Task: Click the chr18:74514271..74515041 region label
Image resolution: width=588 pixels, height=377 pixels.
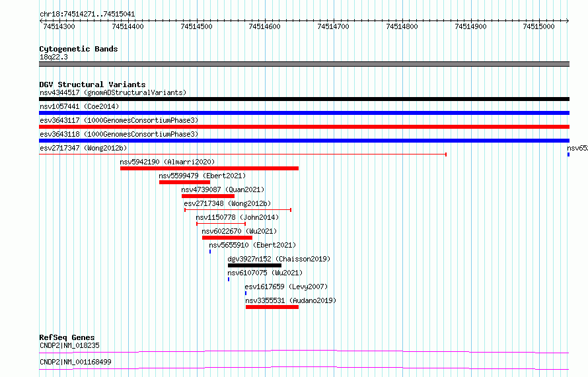Action: (x=87, y=15)
